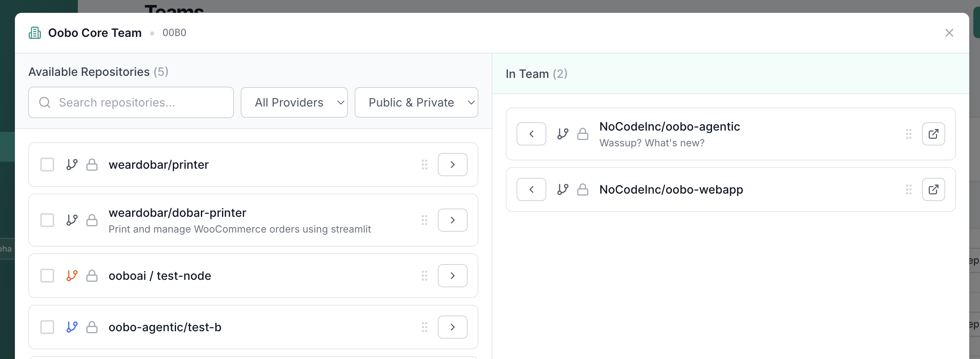Screen dimensions: 980x359
Task: Remove NoCodeInc/oobo-webapp from team with left arrow
Action: (531, 189)
